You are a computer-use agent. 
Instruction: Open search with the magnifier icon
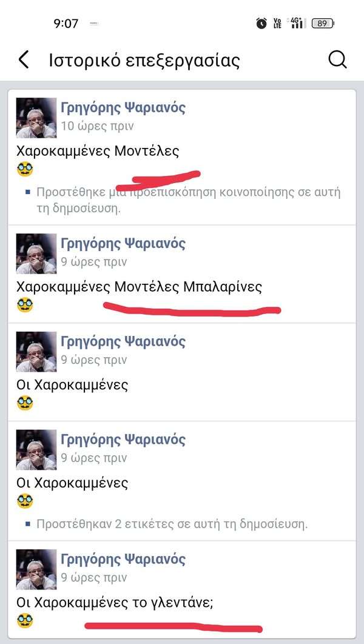click(338, 60)
